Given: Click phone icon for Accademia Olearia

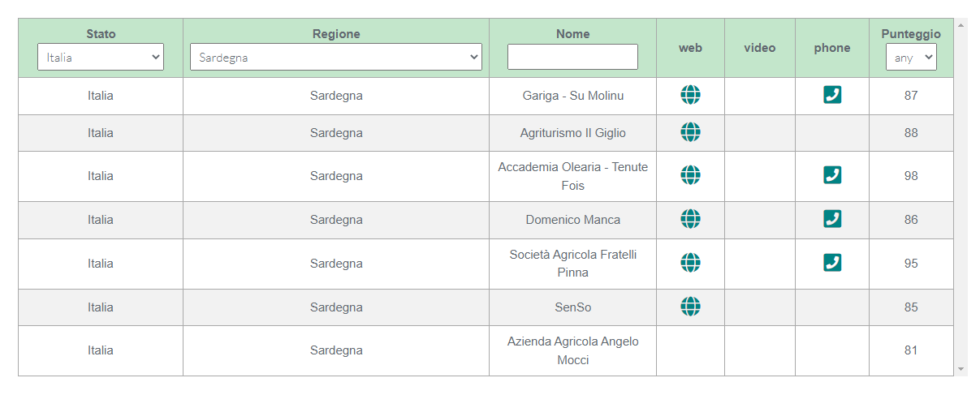Looking at the screenshot, I should 832,175.
